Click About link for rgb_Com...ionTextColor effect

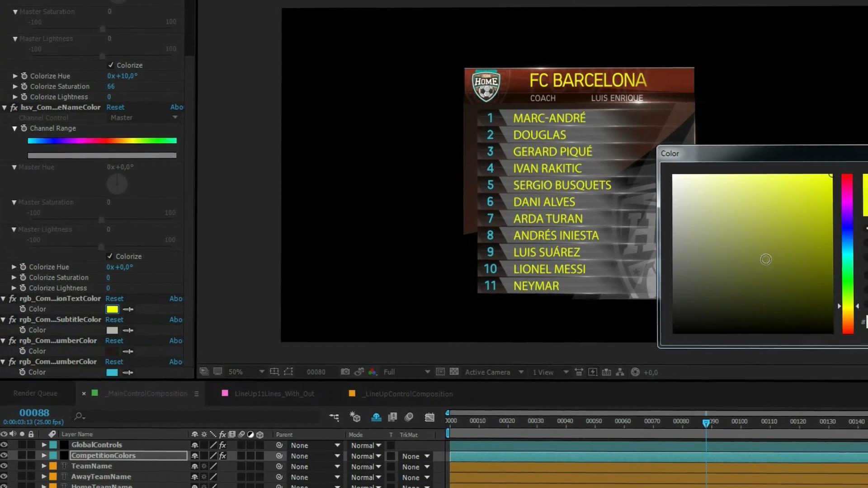point(176,299)
